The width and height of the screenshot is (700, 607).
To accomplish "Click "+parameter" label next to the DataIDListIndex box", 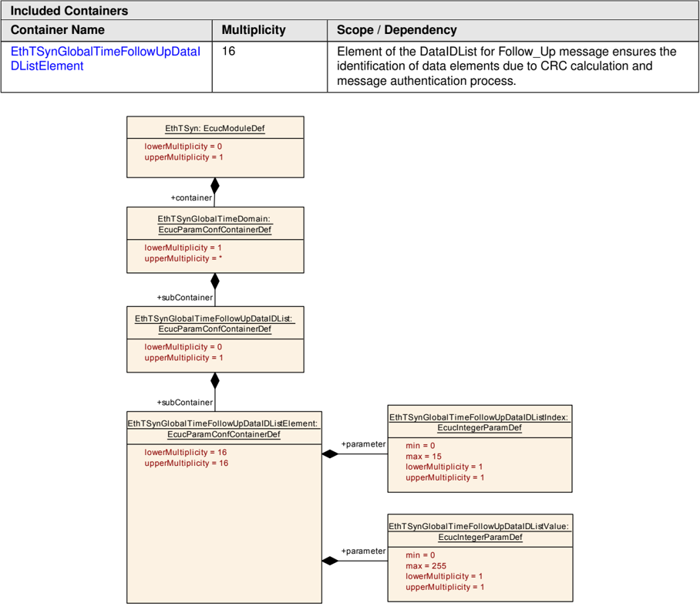I will tap(363, 444).
